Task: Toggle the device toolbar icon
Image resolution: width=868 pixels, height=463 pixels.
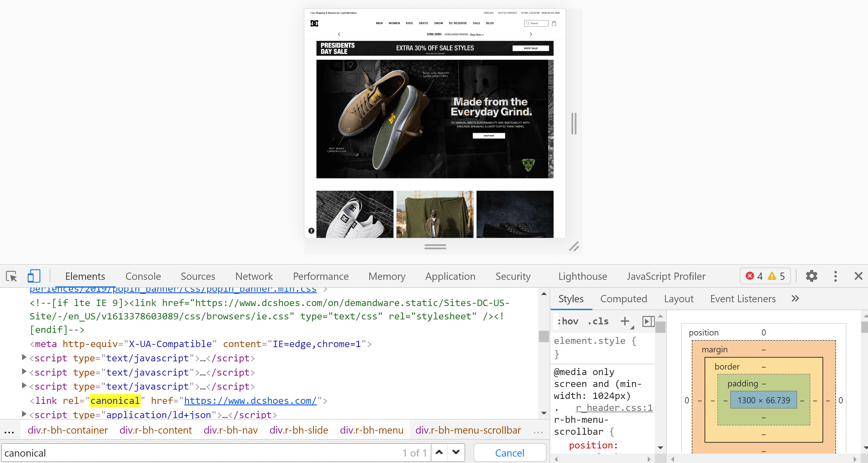Action: pos(34,276)
